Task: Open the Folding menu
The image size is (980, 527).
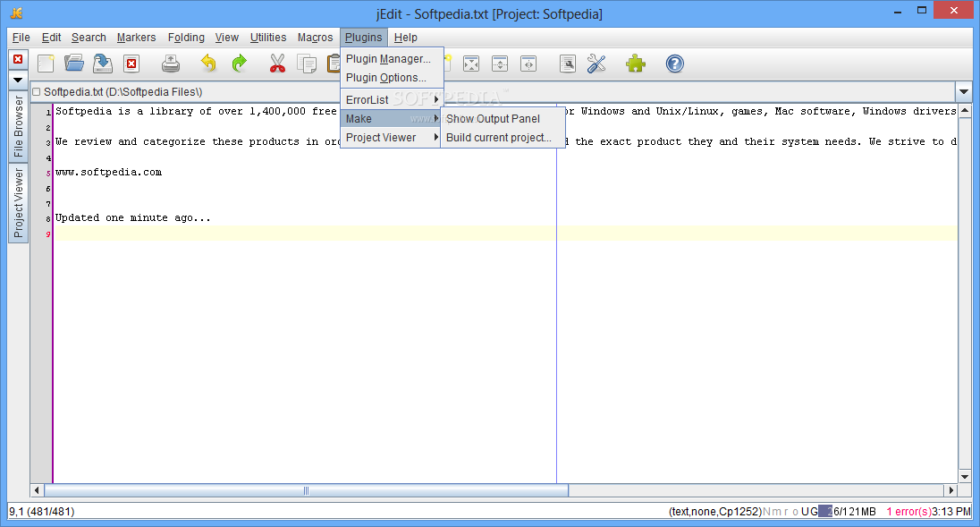Action: click(x=186, y=38)
